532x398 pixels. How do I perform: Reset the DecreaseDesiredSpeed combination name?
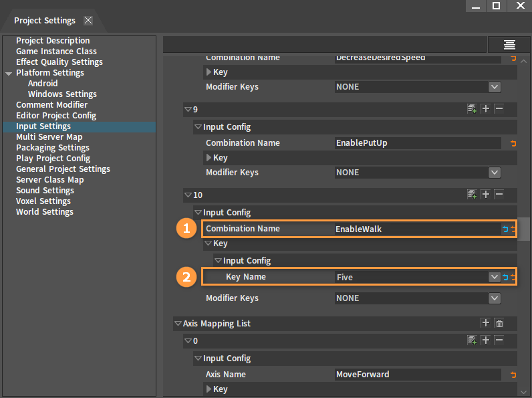[513, 58]
